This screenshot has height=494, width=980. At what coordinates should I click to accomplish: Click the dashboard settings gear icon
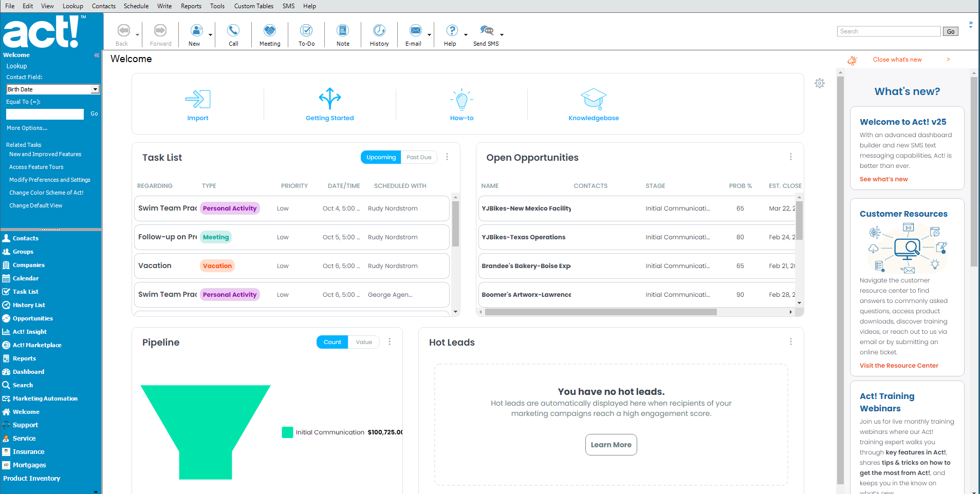[820, 83]
